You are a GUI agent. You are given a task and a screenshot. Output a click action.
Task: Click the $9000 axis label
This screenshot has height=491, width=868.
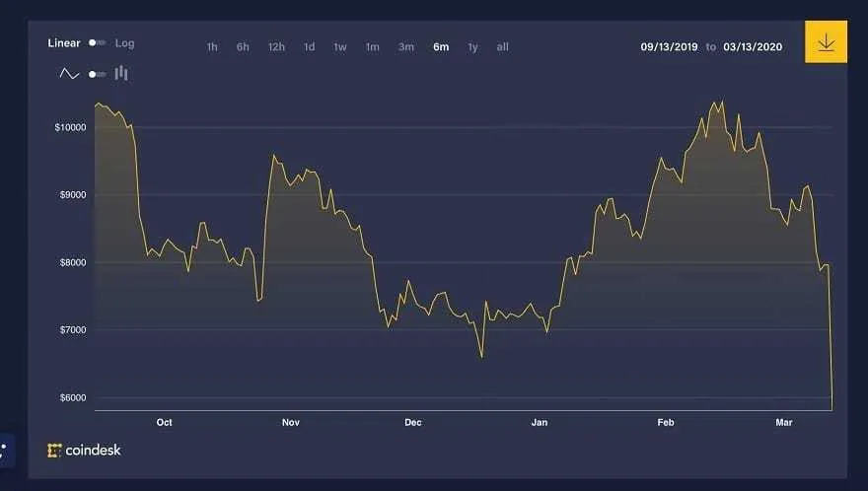tap(73, 195)
